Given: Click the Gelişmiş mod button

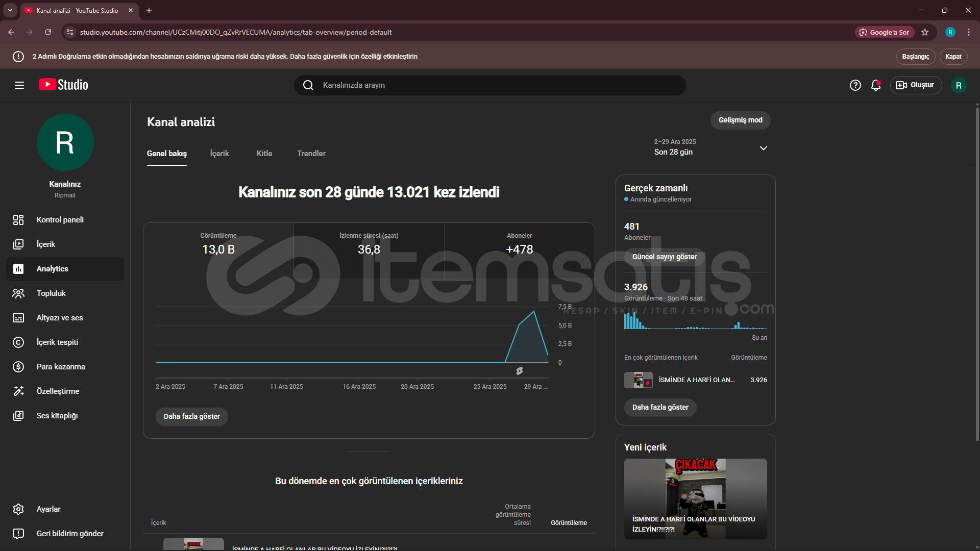Looking at the screenshot, I should [x=740, y=120].
